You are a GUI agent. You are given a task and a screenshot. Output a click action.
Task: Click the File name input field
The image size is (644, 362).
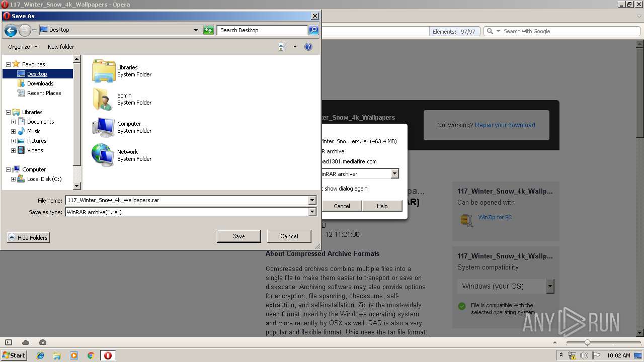tap(187, 200)
